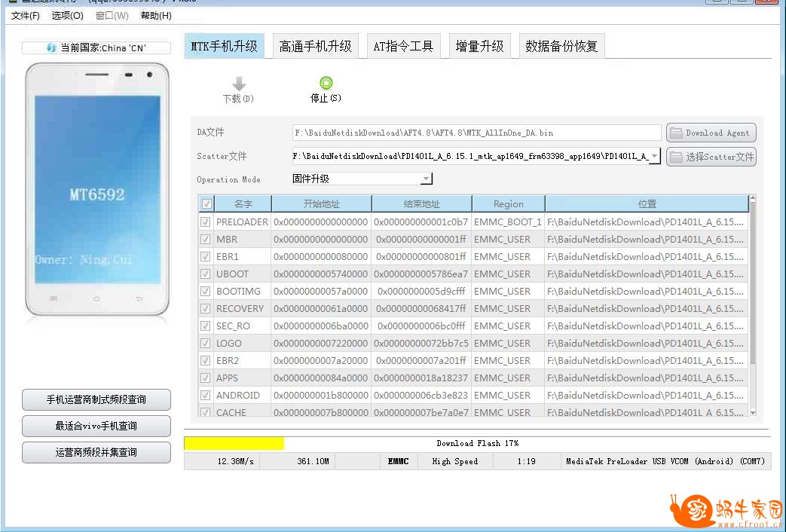786x532 pixels.
Task: Switch to MTK手机升级 tab
Action: [x=224, y=46]
